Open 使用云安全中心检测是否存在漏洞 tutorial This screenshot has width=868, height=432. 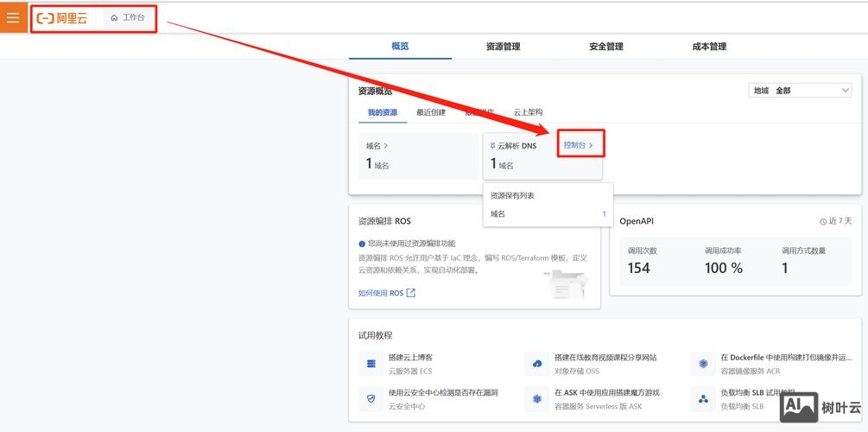point(443,392)
